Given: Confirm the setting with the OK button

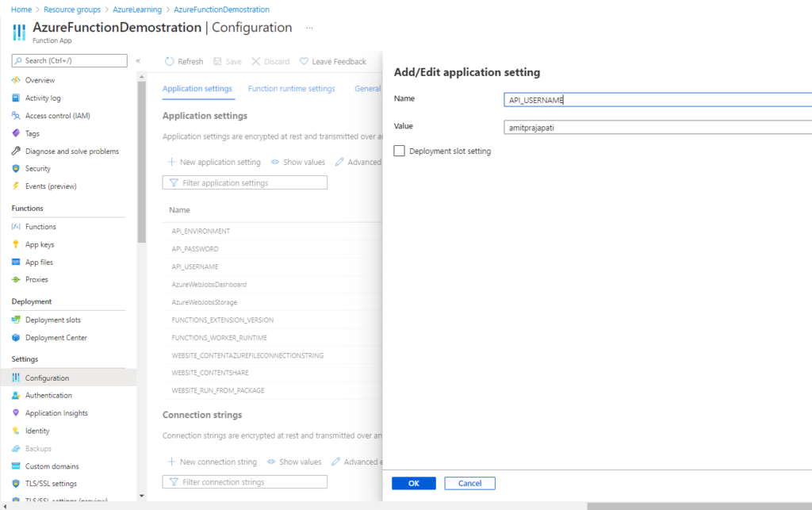Looking at the screenshot, I should 414,483.
